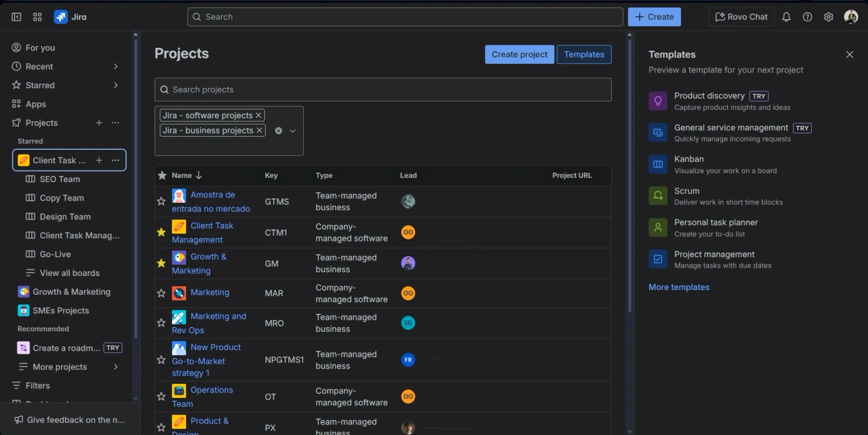The width and height of the screenshot is (868, 435).
Task: Open the Projects sidebar item
Action: pos(42,123)
